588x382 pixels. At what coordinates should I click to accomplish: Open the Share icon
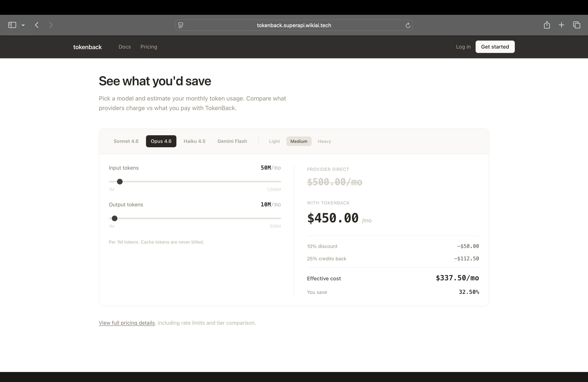[547, 25]
